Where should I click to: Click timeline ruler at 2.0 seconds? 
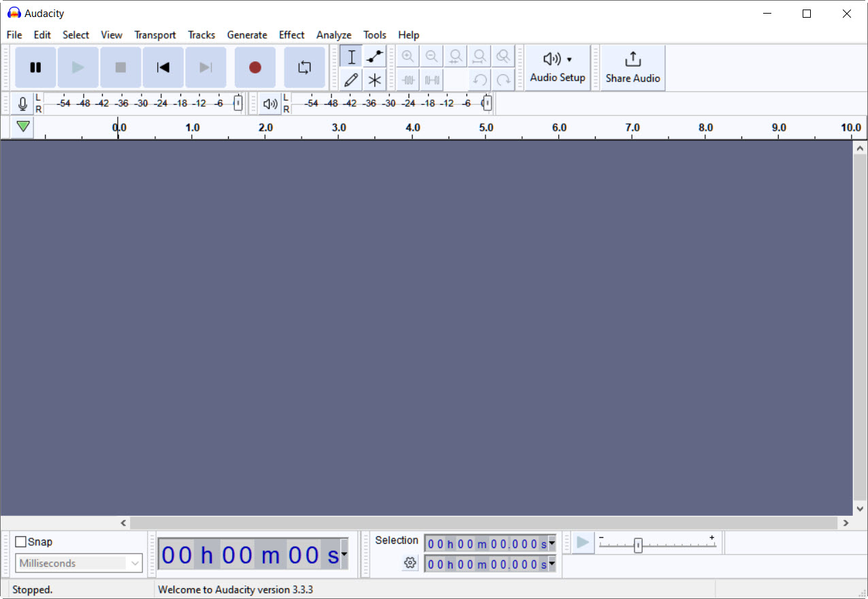point(266,127)
